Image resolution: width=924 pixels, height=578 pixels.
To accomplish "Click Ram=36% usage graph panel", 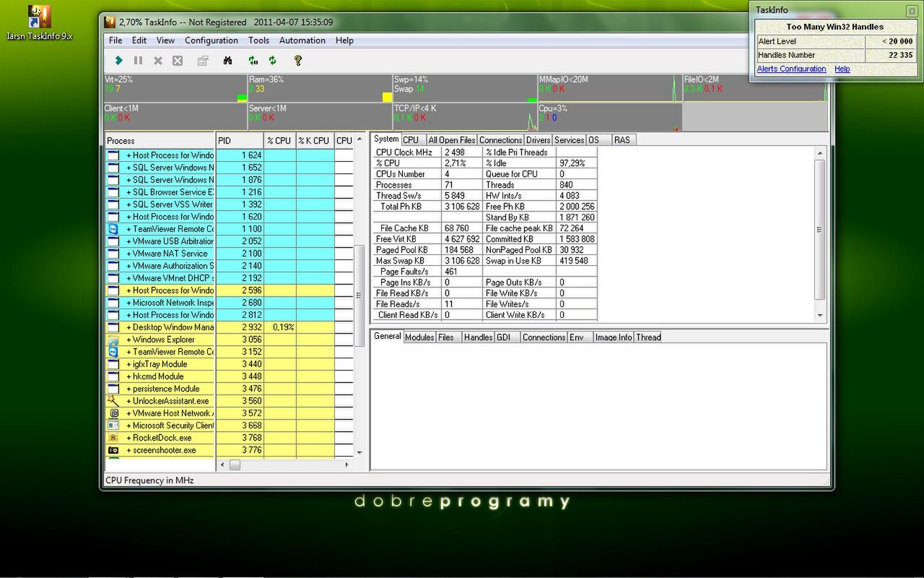I will 320,88.
